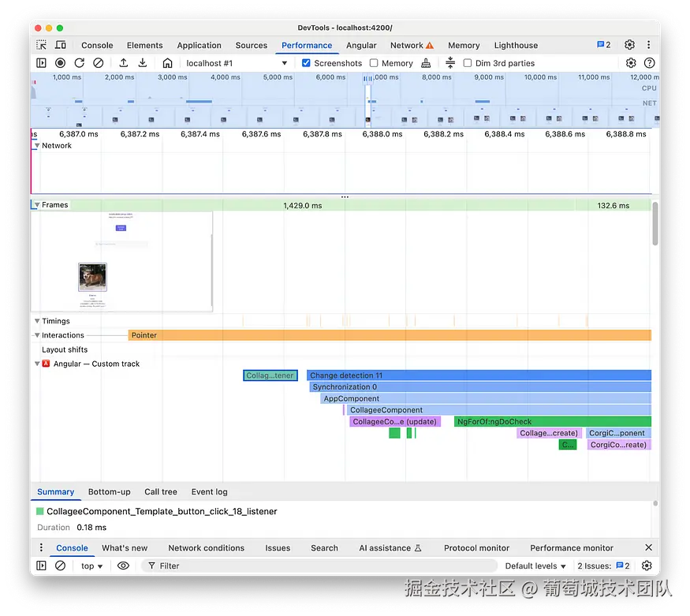Start a new performance recording
This screenshot has height=616, width=690.
(x=60, y=63)
